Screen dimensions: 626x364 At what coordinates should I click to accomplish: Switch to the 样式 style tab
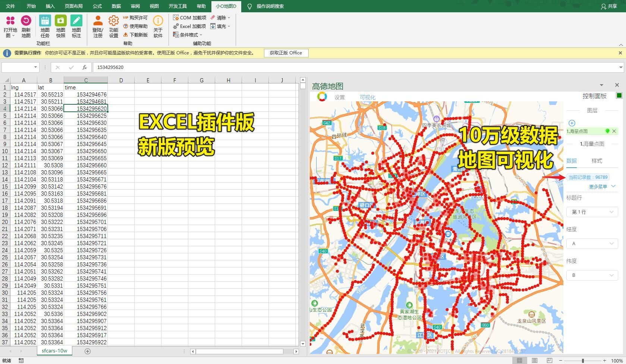[597, 161]
